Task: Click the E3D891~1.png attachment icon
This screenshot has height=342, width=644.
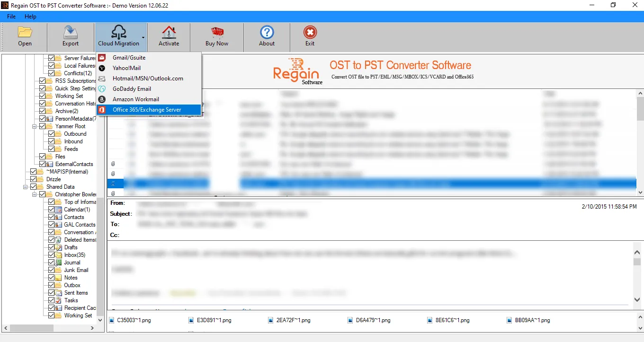Action: point(191,320)
